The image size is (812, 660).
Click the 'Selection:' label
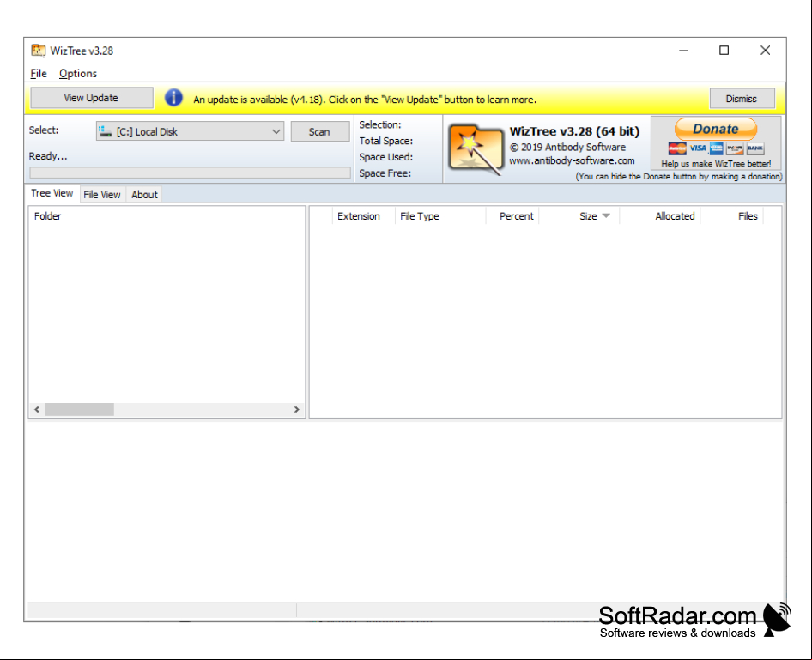coord(380,124)
